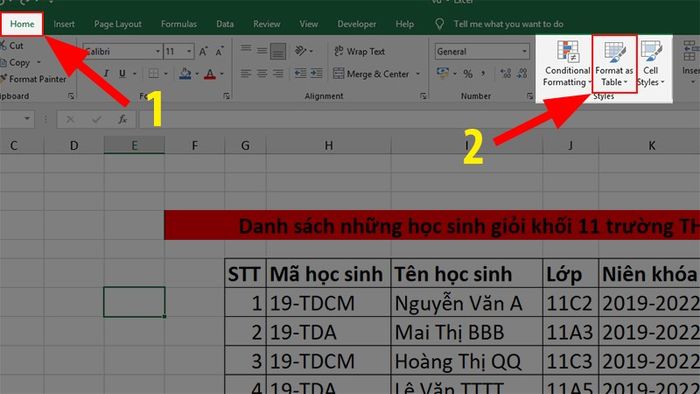Image resolution: width=700 pixels, height=394 pixels.
Task: Toggle underline formatting
Action: tap(122, 74)
